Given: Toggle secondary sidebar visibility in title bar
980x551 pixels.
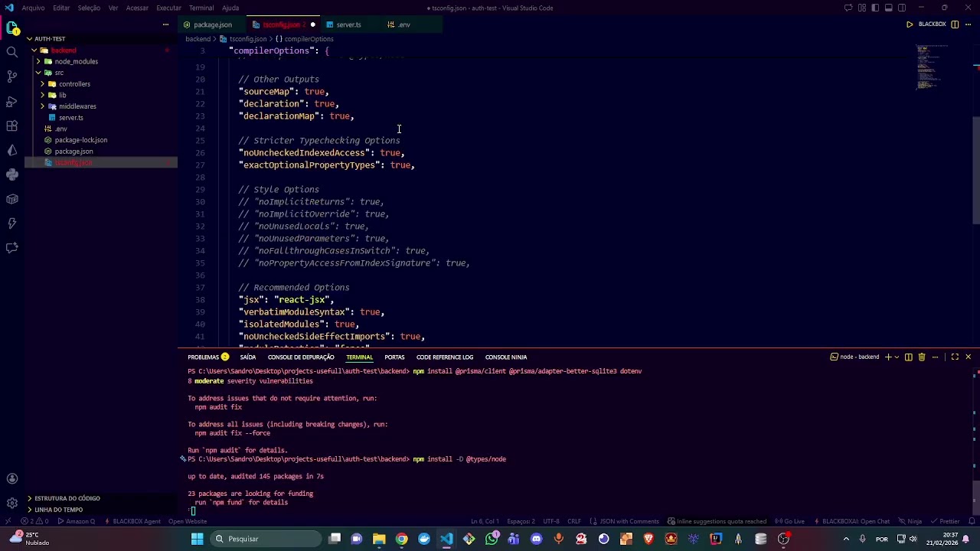Looking at the screenshot, I should click(902, 8).
